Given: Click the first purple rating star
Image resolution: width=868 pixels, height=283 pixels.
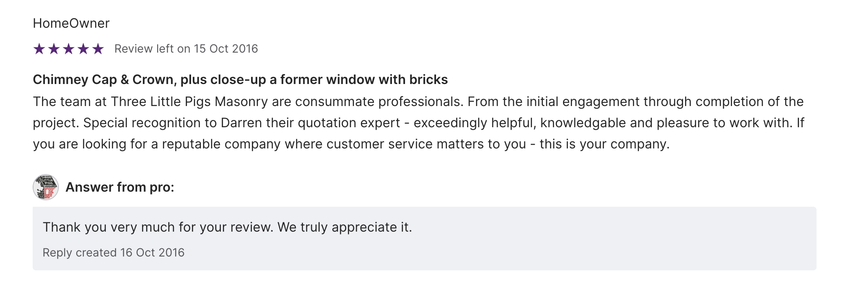Looking at the screenshot, I should (39, 49).
